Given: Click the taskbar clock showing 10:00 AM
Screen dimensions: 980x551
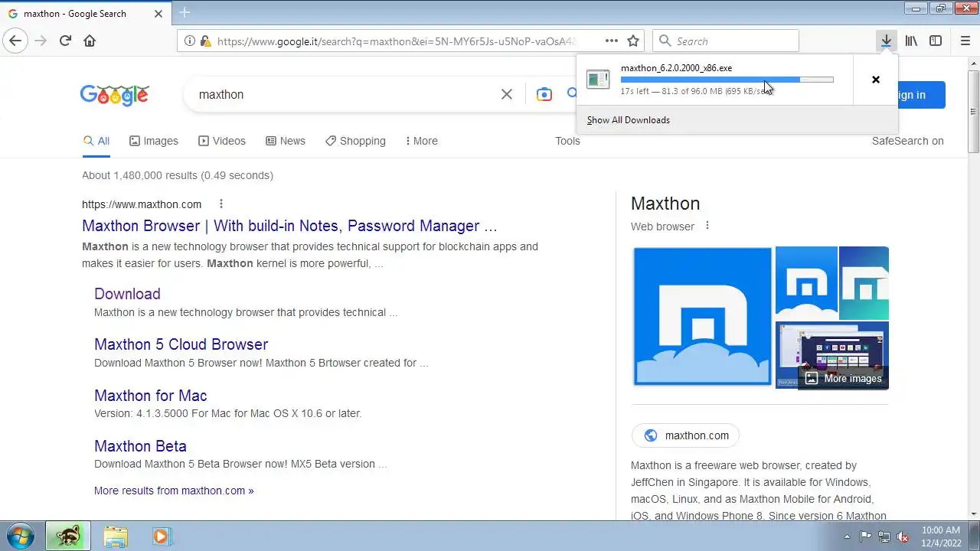Looking at the screenshot, I should (x=941, y=536).
